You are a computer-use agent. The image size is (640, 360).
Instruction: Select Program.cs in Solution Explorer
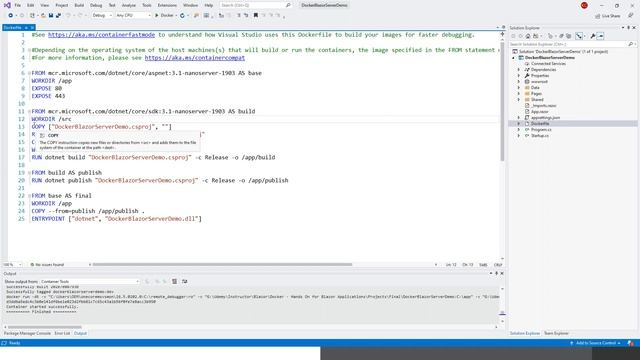[541, 129]
